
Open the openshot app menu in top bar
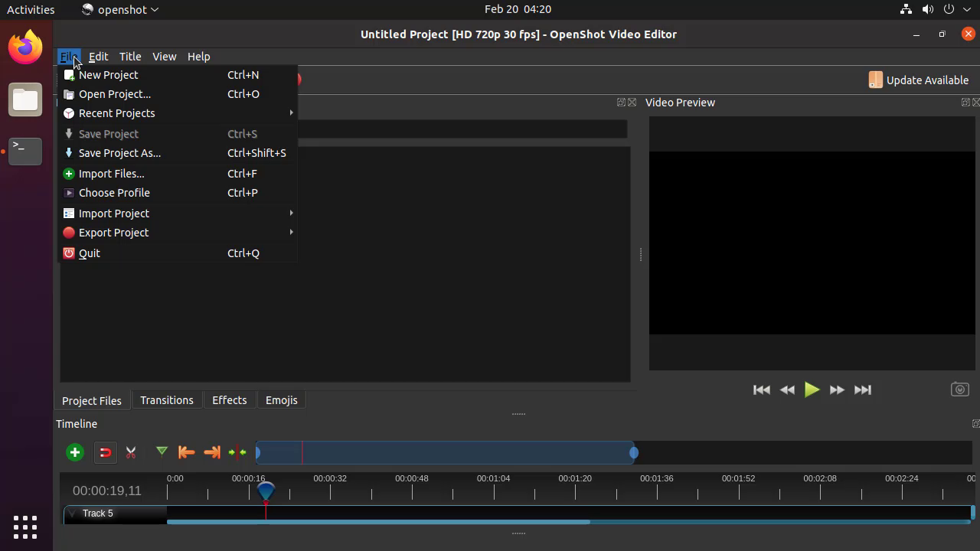(120, 9)
